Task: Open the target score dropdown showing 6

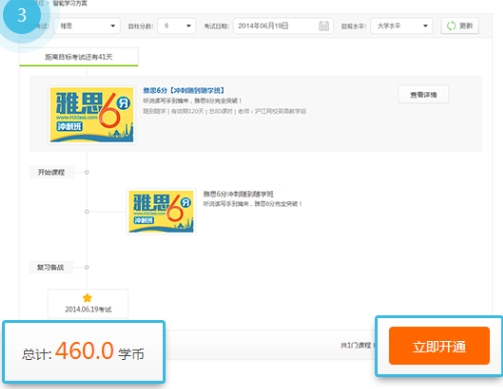Action: (x=177, y=26)
